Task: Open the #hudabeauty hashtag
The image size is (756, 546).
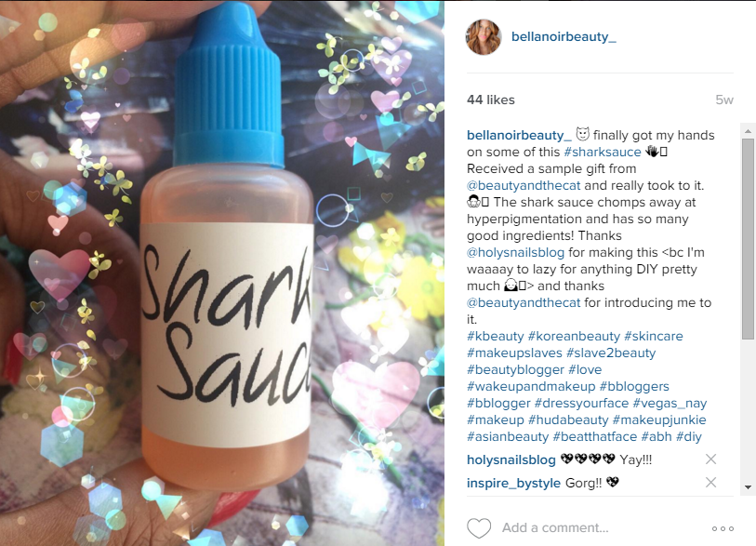Action: click(x=568, y=420)
